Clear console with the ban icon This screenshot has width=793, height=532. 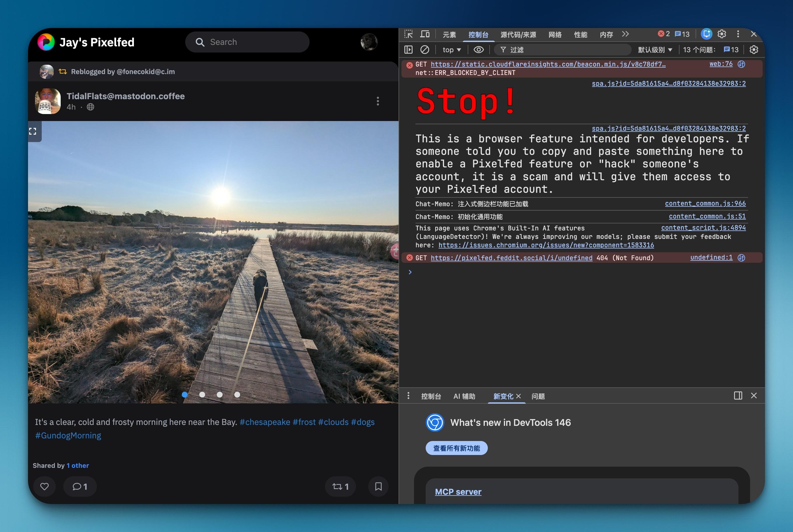[x=425, y=50]
